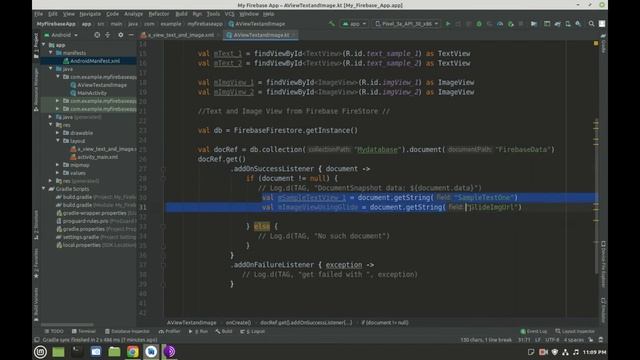Open the Profiler tool window
This screenshot has height=360, width=640.
point(169,331)
